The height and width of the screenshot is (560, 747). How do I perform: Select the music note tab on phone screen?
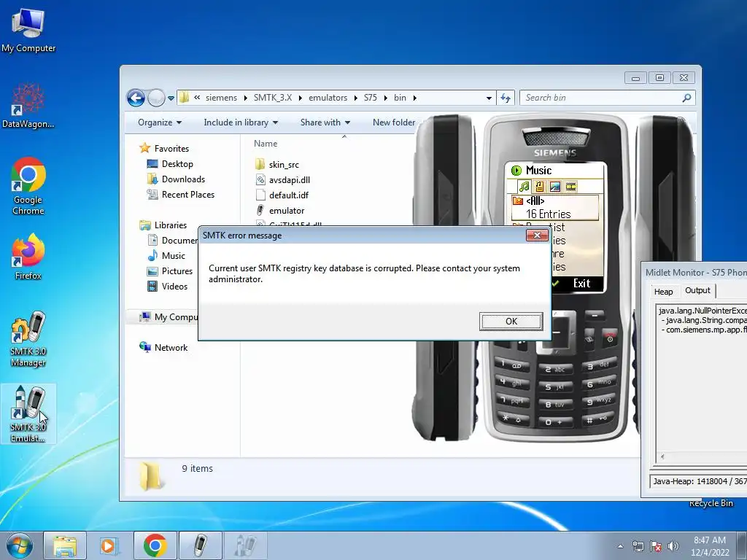tap(524, 187)
